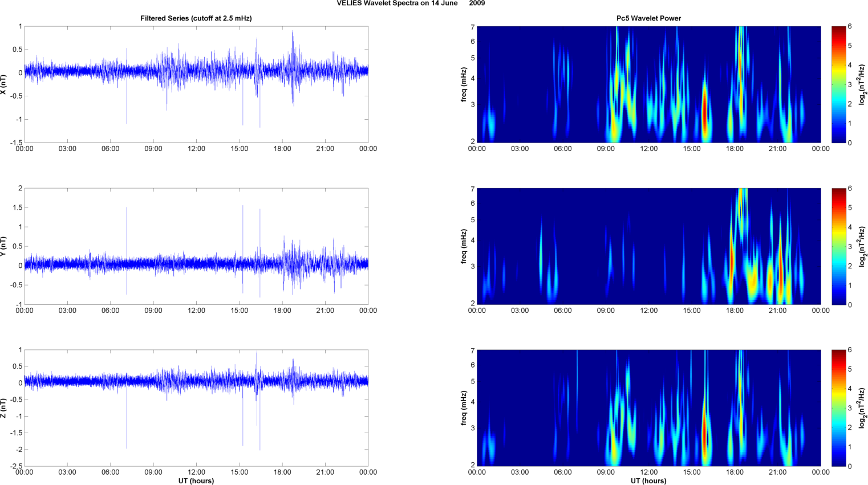Select the 'Z (nT)' axis label

(4, 408)
